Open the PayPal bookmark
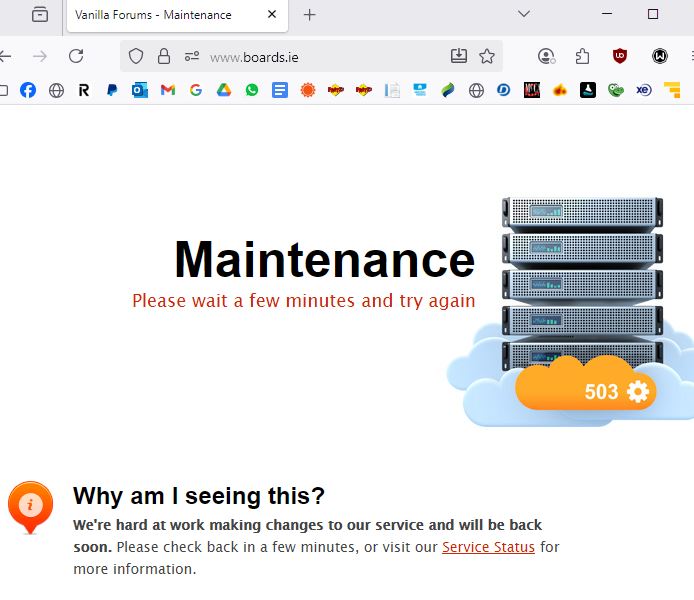Image resolution: width=694 pixels, height=600 pixels. 112,90
